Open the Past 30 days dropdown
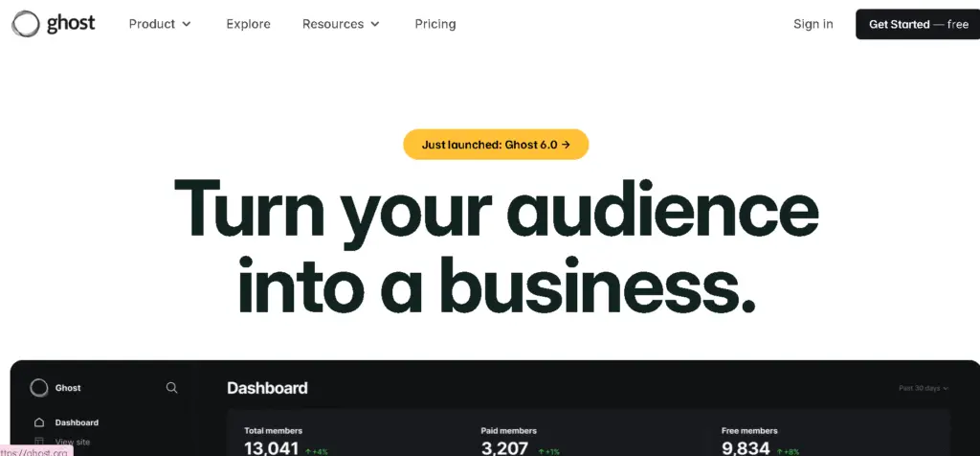This screenshot has height=456, width=980. point(924,388)
